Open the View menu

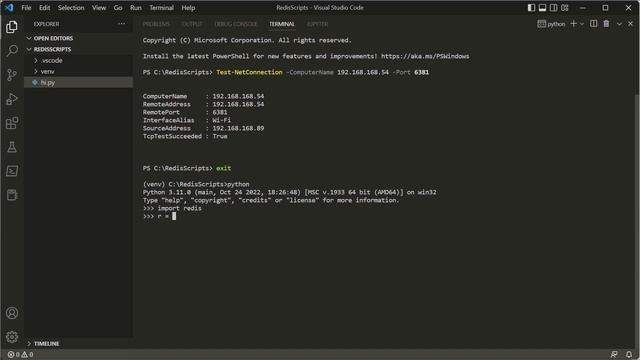pyautogui.click(x=99, y=8)
